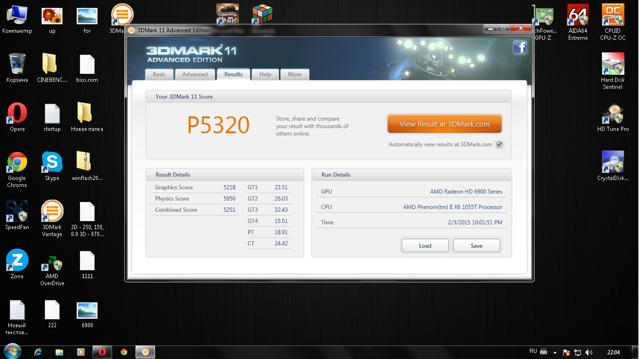The height and width of the screenshot is (359, 644).
Task: Switch to Opera on the taskbar
Action: point(102,352)
